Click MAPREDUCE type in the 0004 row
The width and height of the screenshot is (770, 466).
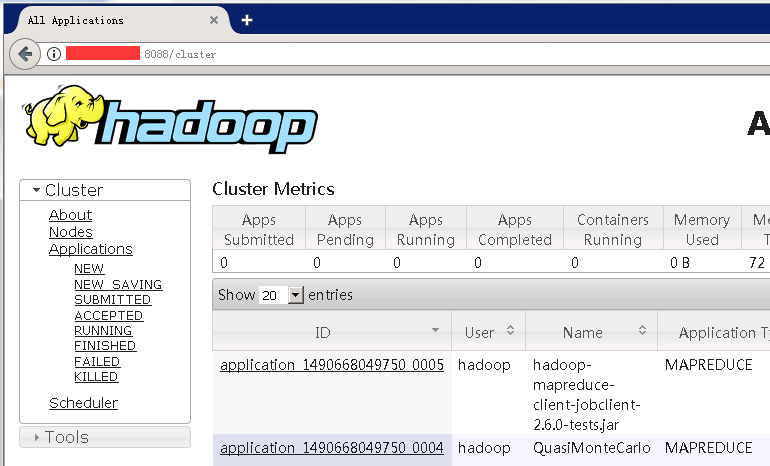709,448
